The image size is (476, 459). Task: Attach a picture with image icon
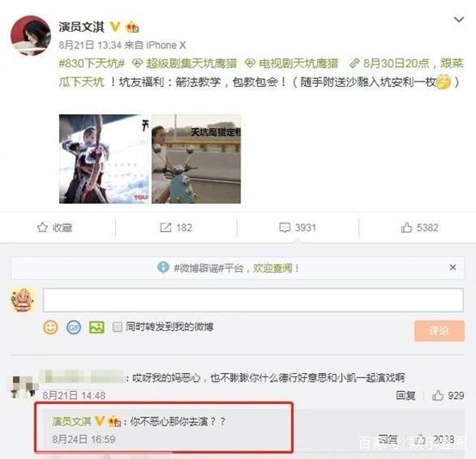(97, 327)
